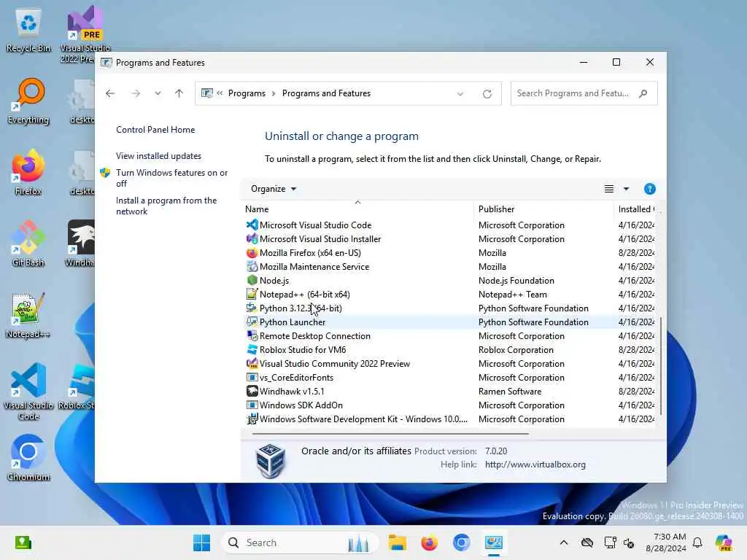The height and width of the screenshot is (560, 747).
Task: Go up one level with up arrow
Action: [x=179, y=93]
